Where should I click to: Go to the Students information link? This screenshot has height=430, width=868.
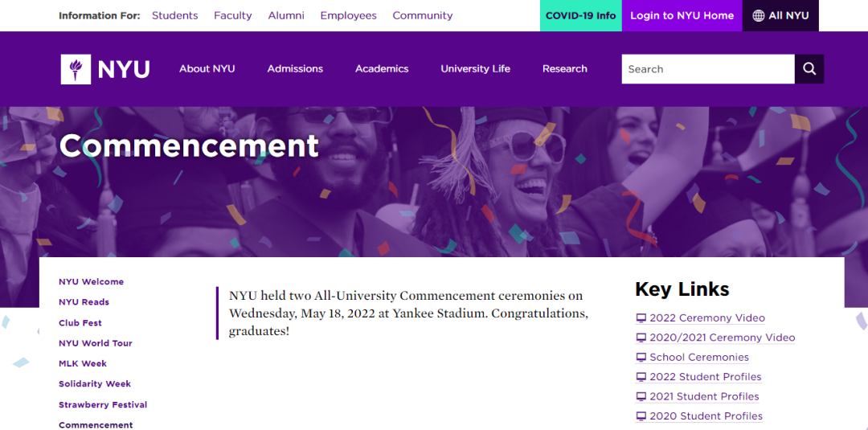[174, 16]
